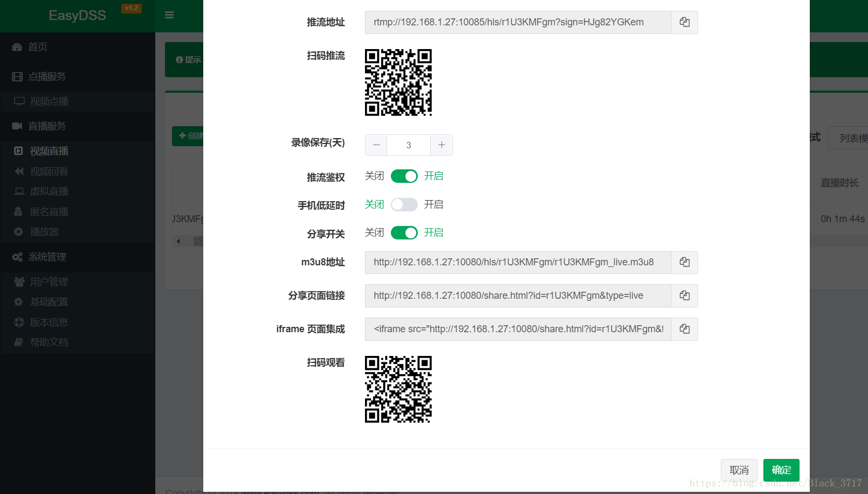Expand 系统管理 in the sidebar

[78, 257]
